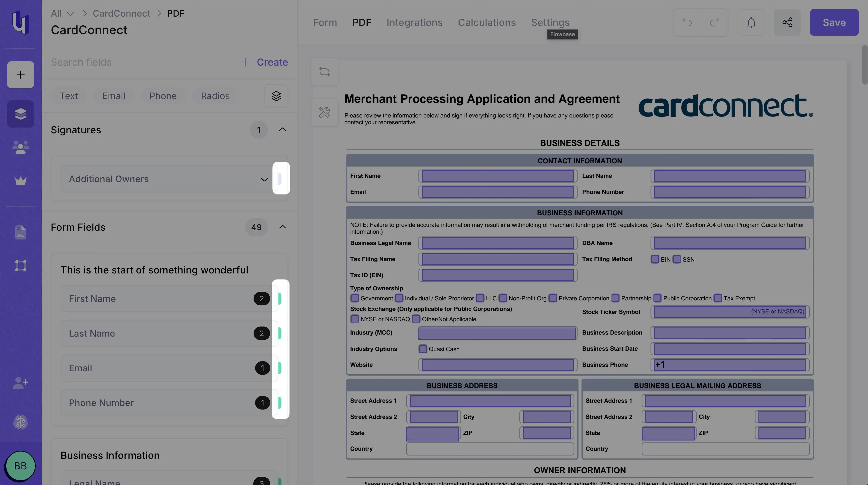Click the crown icon in the sidebar
868x485 pixels.
point(21,181)
